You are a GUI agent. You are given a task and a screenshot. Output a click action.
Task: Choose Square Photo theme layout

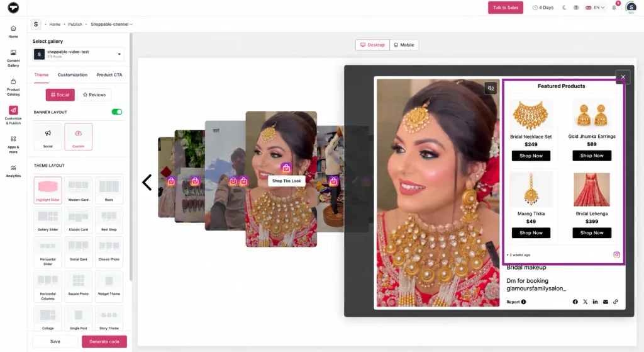[x=79, y=286]
